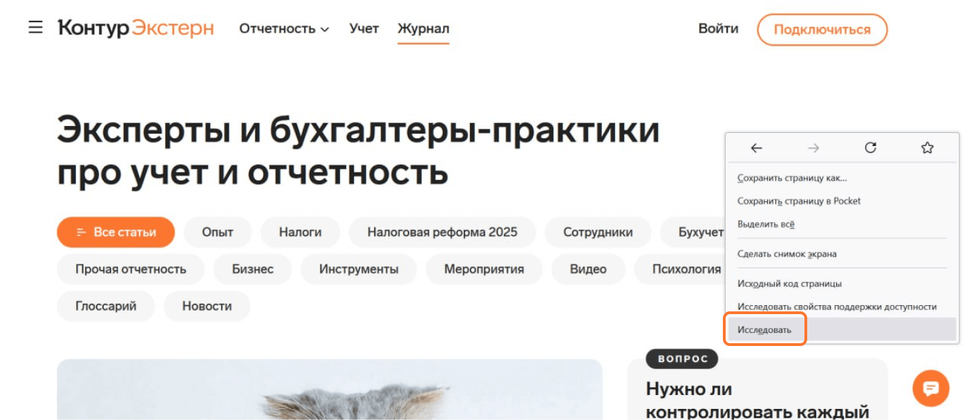980x420 pixels.
Task: Click the Подключиться button
Action: 822,30
